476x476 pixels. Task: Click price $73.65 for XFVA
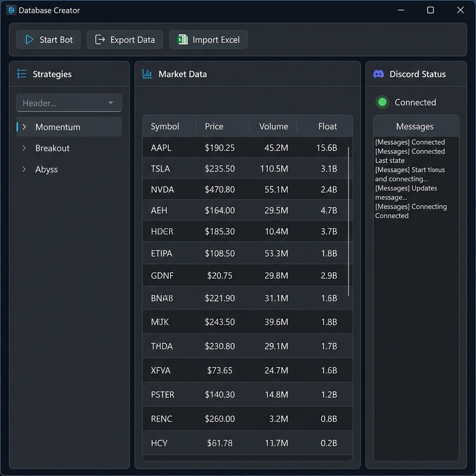[220, 370]
